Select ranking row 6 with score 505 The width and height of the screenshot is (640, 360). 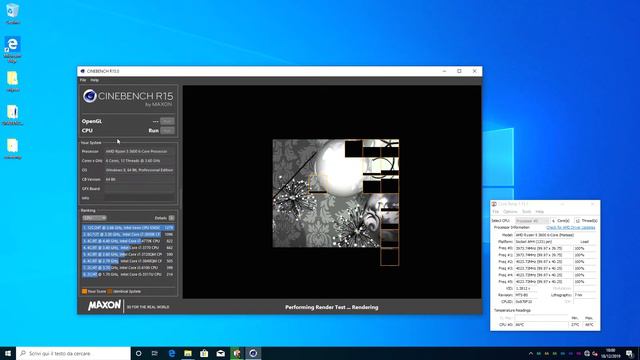(128, 261)
